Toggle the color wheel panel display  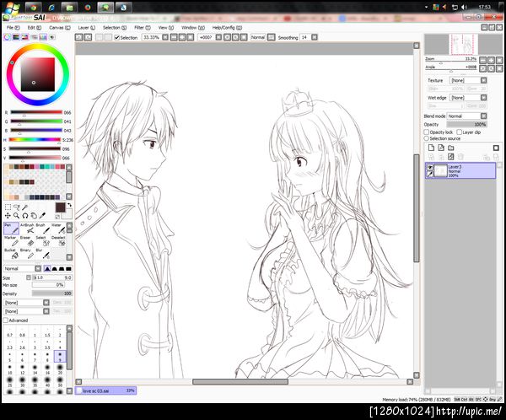click(7, 37)
